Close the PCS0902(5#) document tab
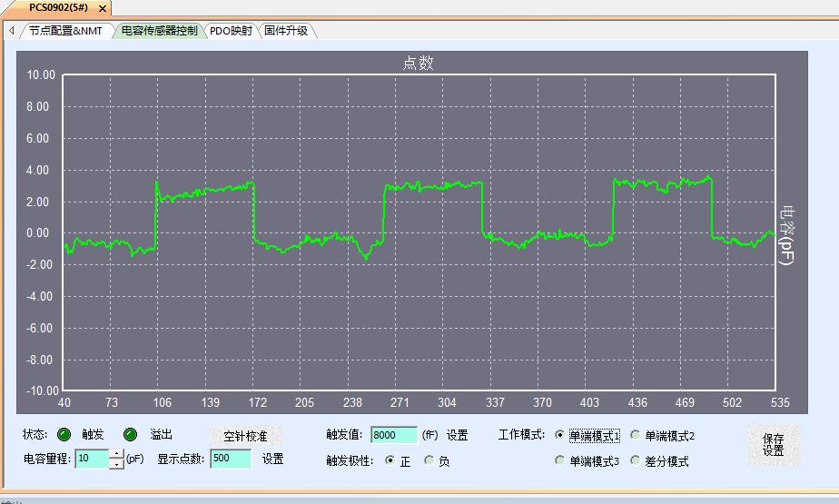 point(101,8)
